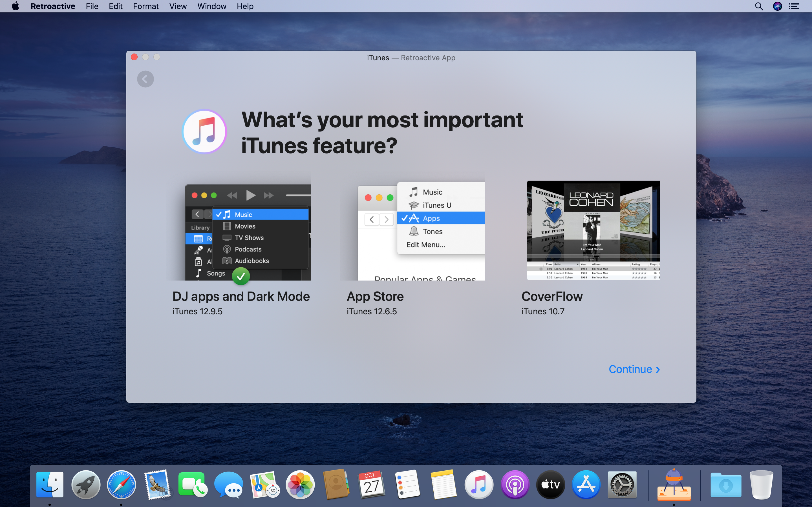Open Downloads folder in the Dock
The width and height of the screenshot is (812, 507).
(725, 484)
